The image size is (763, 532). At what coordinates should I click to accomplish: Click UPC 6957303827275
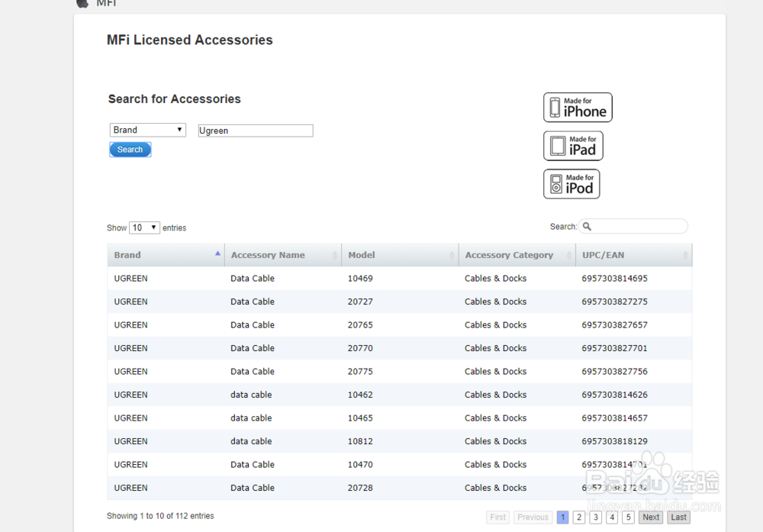coord(614,301)
